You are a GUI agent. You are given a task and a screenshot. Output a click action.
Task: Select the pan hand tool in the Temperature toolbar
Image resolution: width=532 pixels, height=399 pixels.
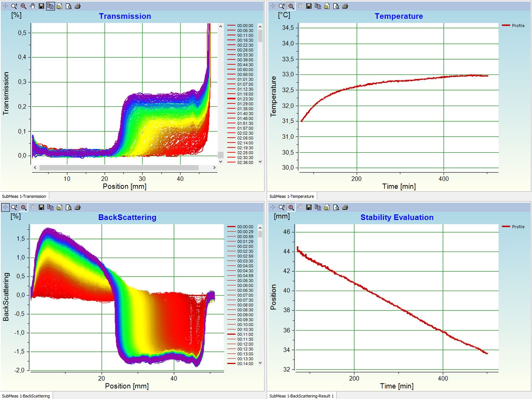click(x=299, y=6)
